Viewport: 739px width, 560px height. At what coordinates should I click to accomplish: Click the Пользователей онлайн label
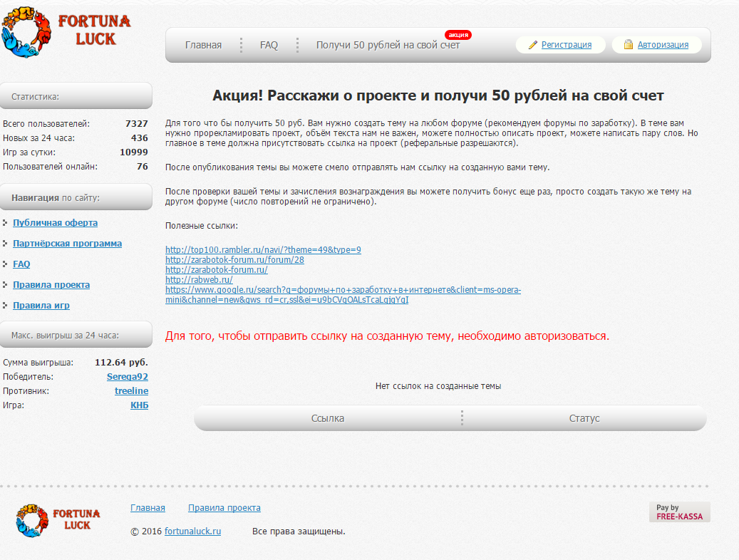pos(51,167)
